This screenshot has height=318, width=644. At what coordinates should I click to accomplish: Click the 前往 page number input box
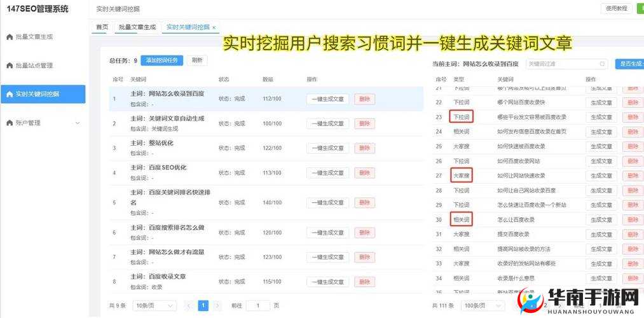(x=257, y=306)
